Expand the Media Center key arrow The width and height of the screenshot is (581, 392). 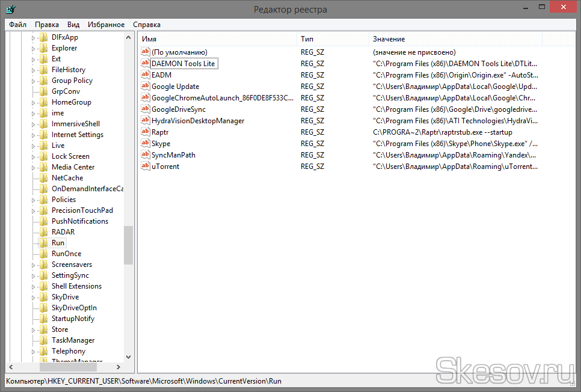coord(34,167)
